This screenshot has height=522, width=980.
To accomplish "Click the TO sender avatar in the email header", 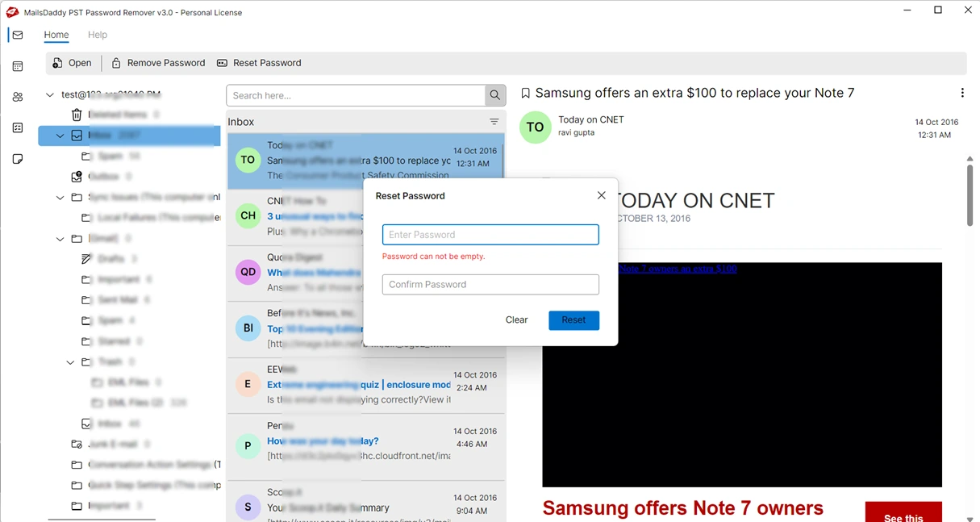I will pyautogui.click(x=535, y=127).
